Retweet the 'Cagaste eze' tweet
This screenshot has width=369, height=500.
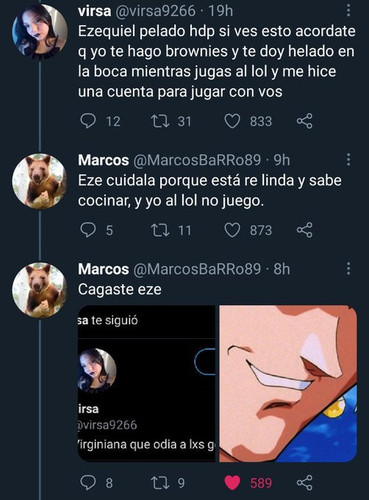tap(160, 482)
